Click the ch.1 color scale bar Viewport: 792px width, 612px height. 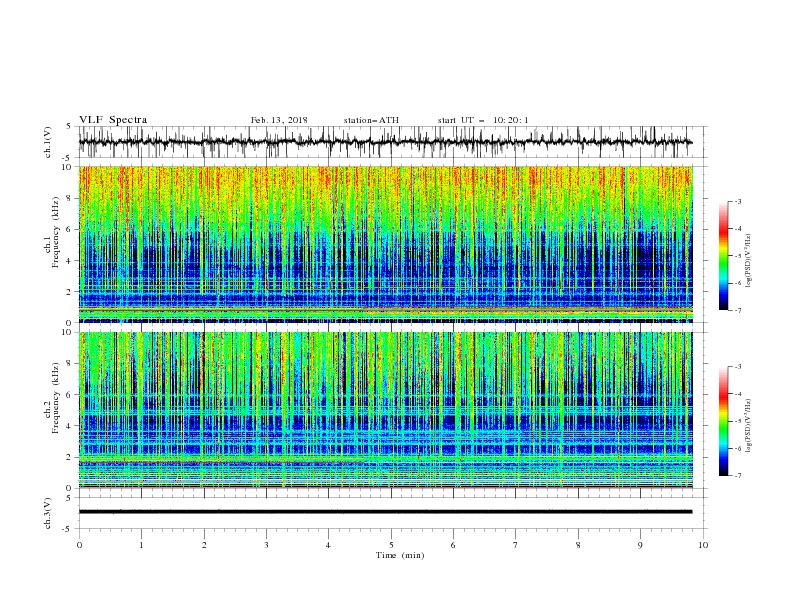tap(724, 256)
